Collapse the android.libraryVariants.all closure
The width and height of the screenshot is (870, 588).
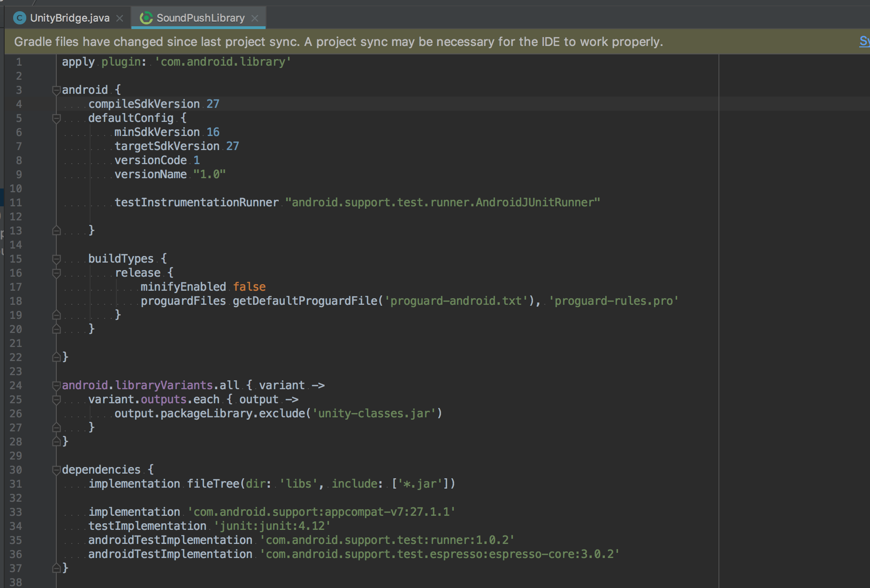(x=56, y=385)
